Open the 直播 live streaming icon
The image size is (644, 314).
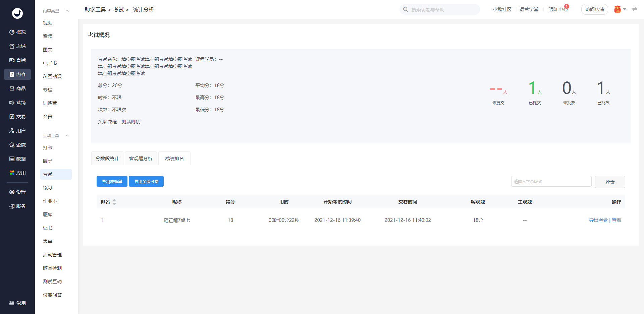click(12, 60)
